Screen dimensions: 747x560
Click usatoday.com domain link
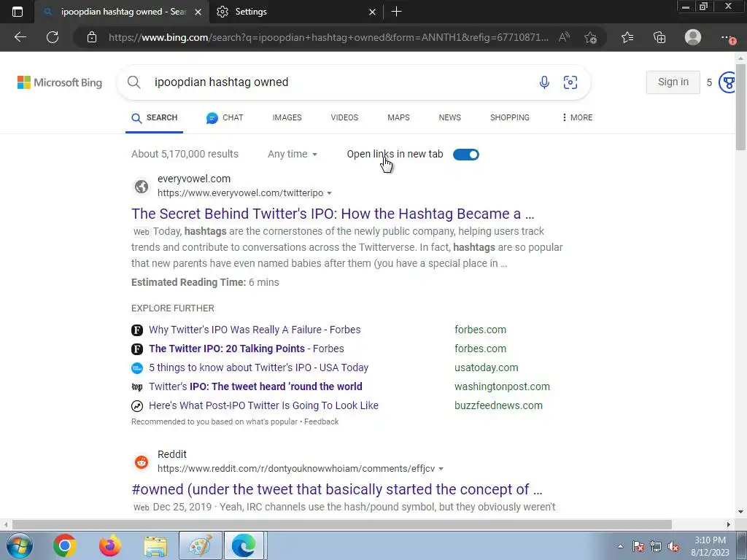pyautogui.click(x=486, y=367)
